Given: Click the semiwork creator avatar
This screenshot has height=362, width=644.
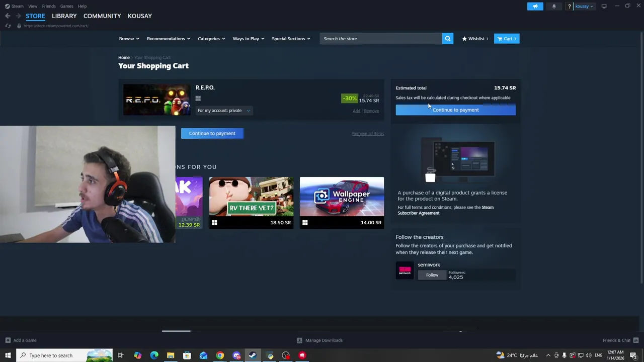Looking at the screenshot, I should point(405,270).
